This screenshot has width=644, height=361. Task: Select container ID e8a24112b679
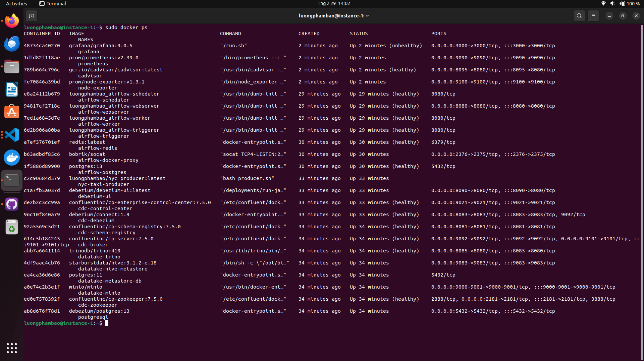tap(42, 94)
